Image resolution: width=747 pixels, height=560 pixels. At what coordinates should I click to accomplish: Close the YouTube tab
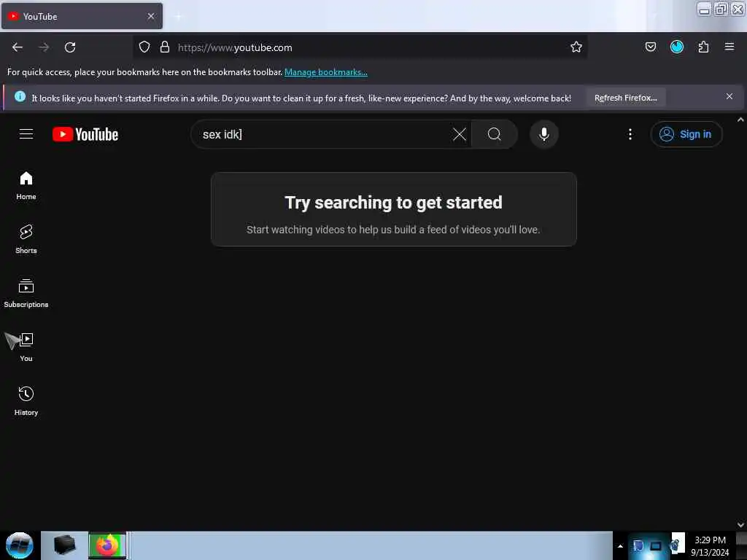[x=151, y=16]
